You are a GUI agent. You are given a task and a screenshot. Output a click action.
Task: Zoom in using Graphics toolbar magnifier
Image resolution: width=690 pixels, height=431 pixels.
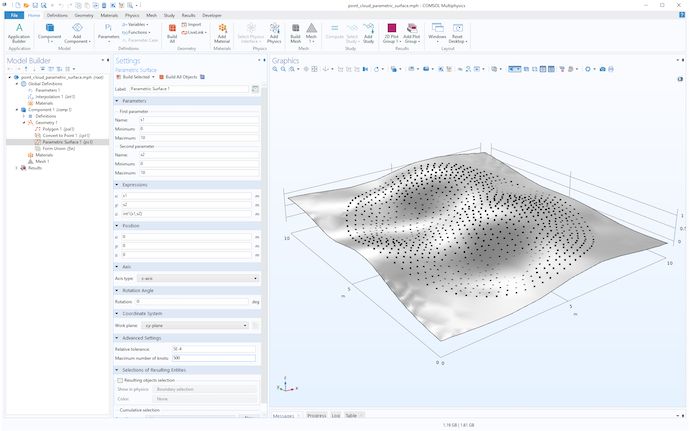[x=275, y=69]
